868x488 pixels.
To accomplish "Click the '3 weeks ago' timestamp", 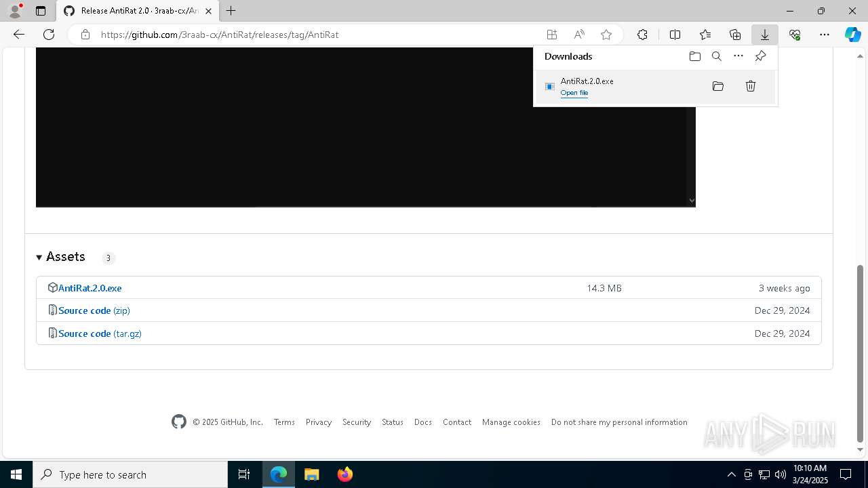I will (x=784, y=288).
